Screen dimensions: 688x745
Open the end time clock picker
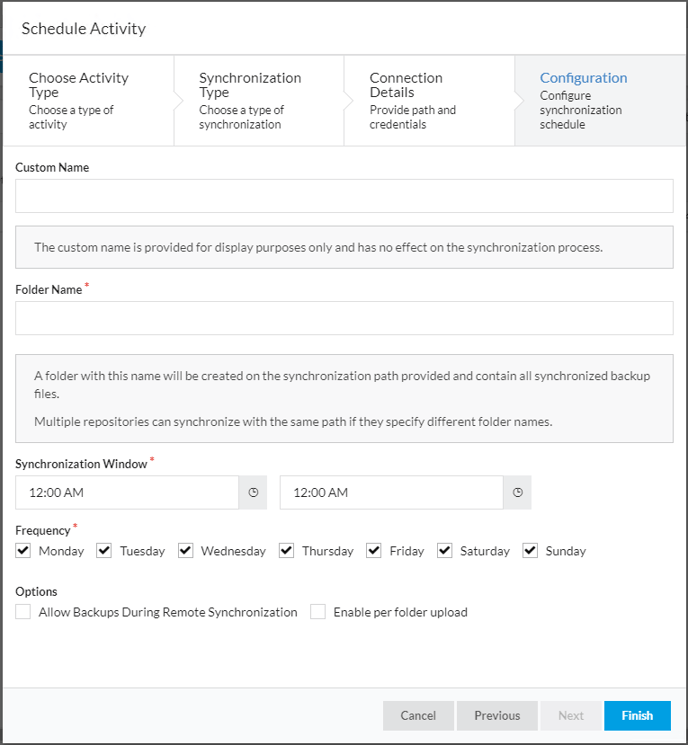pyautogui.click(x=517, y=492)
